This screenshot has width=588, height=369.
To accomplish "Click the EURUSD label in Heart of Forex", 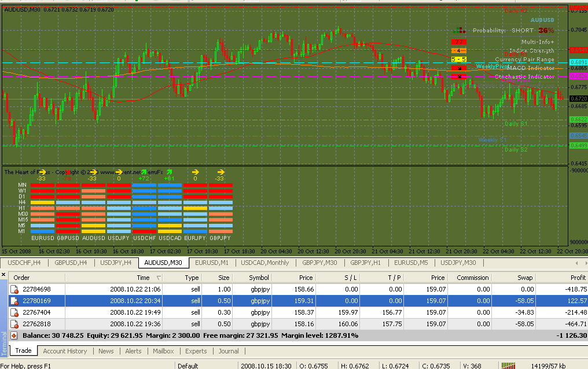I will click(x=42, y=238).
